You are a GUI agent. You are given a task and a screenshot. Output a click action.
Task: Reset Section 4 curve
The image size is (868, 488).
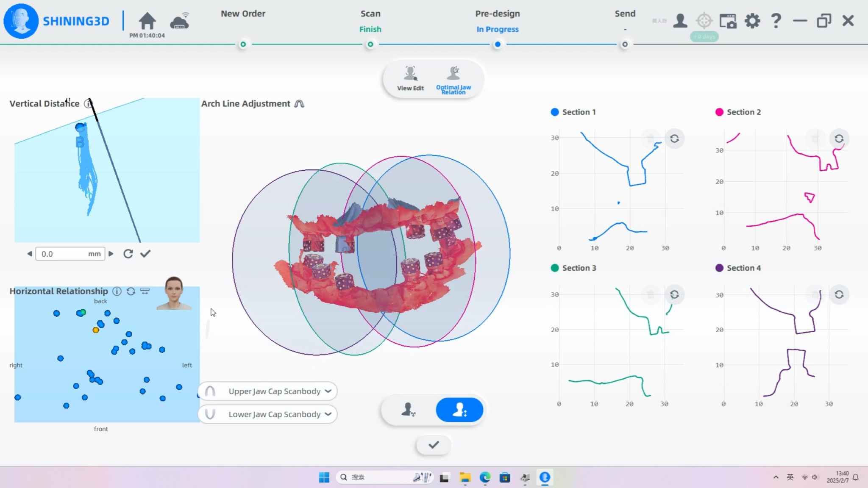tap(839, 294)
